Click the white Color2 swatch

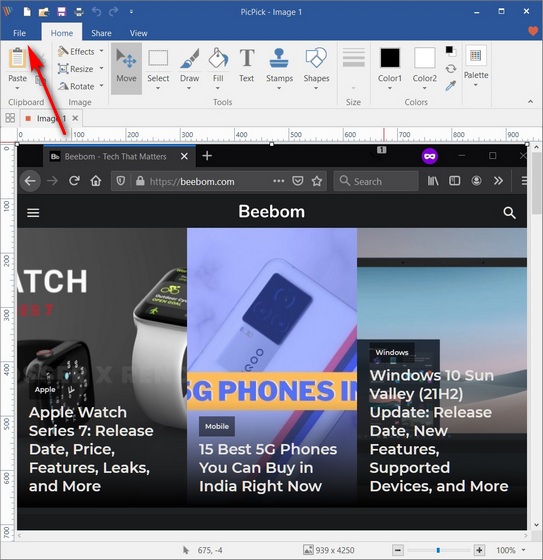pyautogui.click(x=424, y=58)
